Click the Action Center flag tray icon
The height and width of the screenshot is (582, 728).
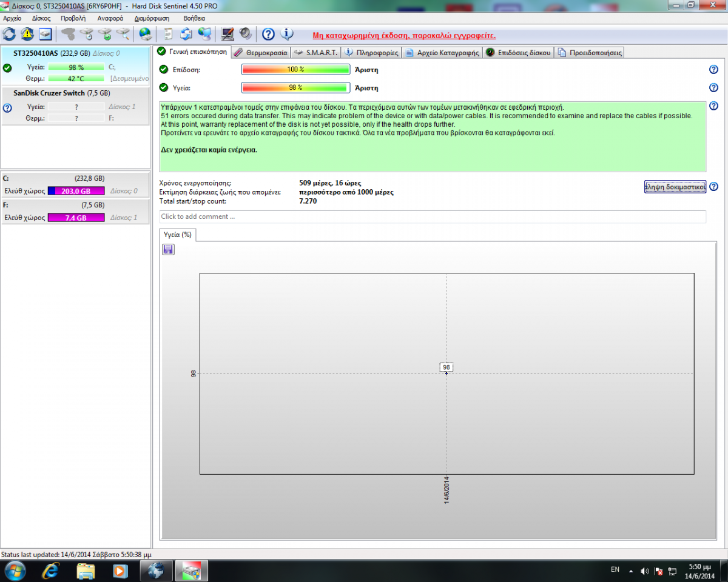tap(658, 571)
